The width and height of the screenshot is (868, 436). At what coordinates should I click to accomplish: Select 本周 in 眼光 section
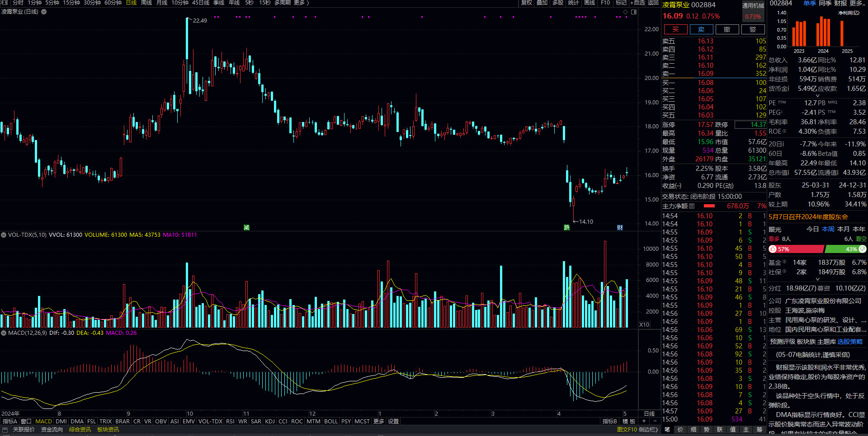(x=828, y=230)
